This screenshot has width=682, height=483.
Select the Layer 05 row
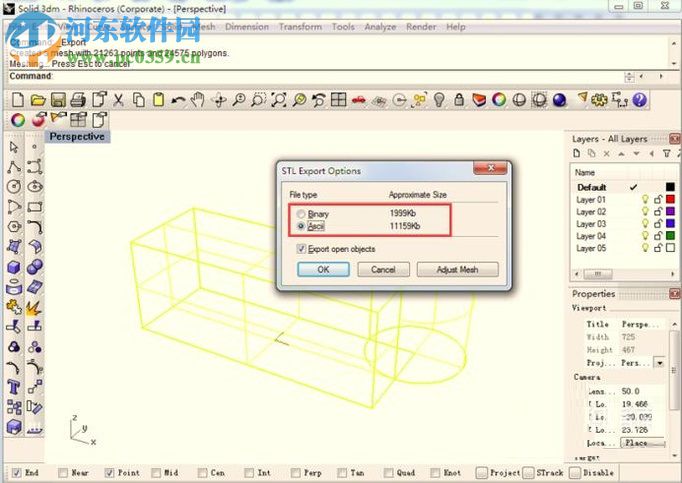[625, 248]
